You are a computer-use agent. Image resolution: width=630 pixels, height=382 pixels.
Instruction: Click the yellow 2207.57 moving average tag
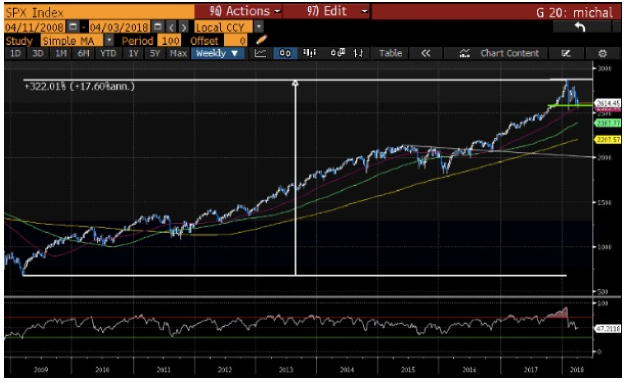(x=608, y=139)
